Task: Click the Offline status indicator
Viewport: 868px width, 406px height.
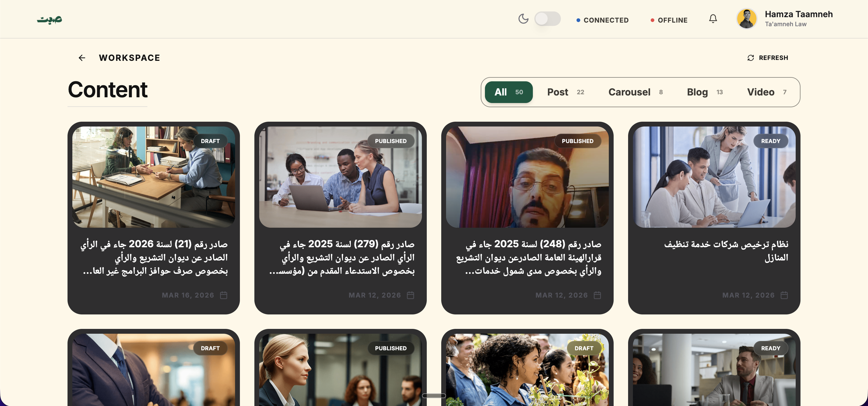Action: coord(669,20)
